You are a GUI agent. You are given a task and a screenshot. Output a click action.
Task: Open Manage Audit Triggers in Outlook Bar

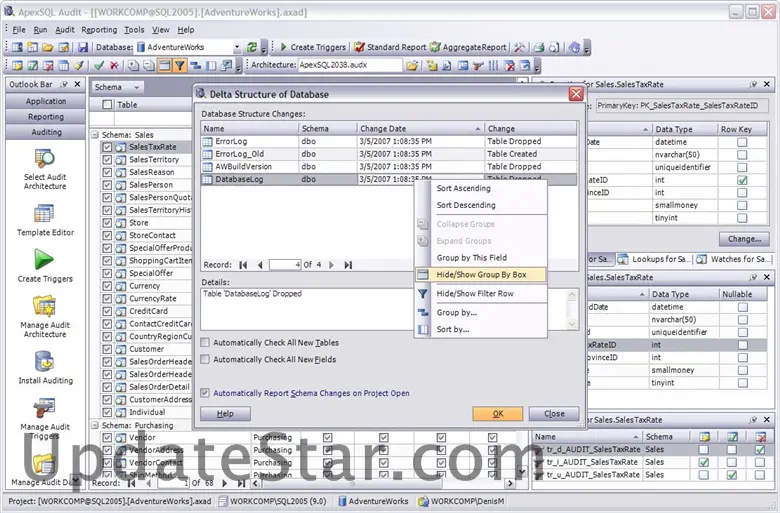(45, 419)
